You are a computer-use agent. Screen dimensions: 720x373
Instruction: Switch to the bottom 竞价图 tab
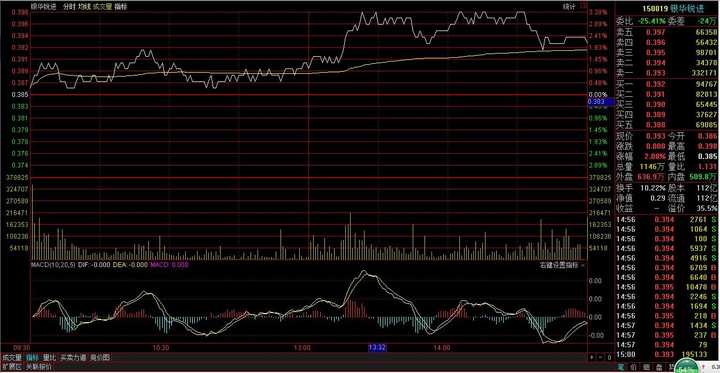click(99, 357)
